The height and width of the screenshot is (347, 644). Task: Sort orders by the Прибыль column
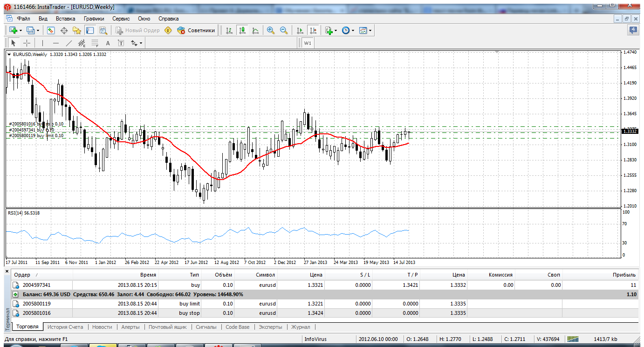(624, 275)
